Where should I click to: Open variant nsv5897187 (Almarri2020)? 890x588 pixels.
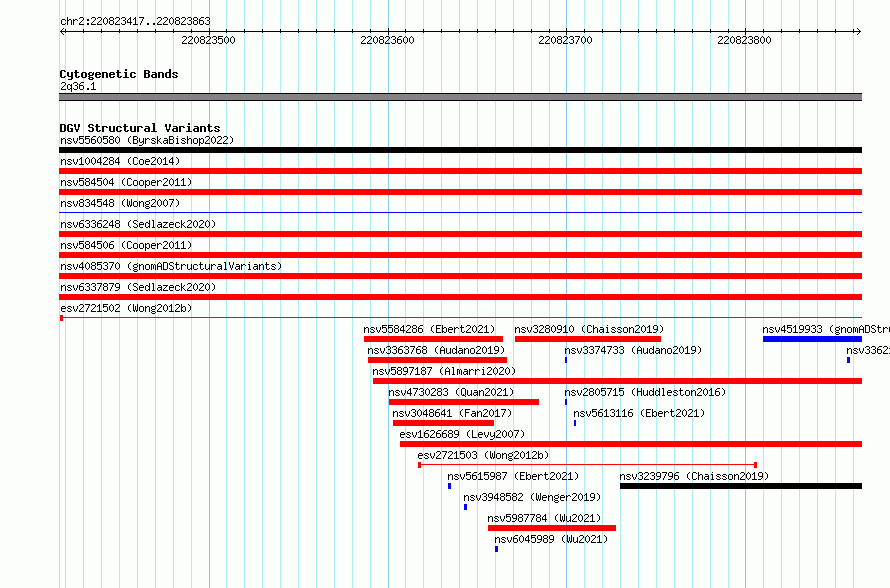444,371
